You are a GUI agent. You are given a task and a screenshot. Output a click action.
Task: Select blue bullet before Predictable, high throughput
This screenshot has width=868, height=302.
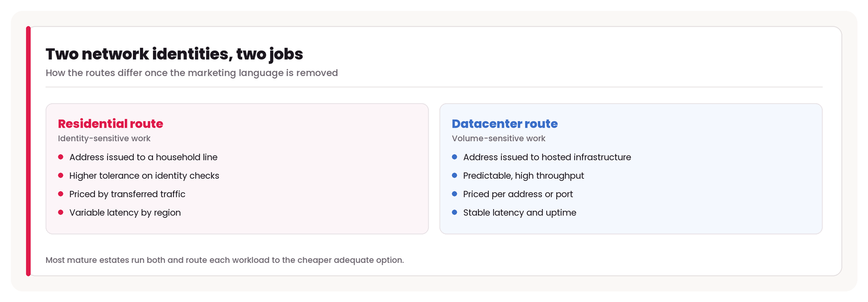click(455, 175)
